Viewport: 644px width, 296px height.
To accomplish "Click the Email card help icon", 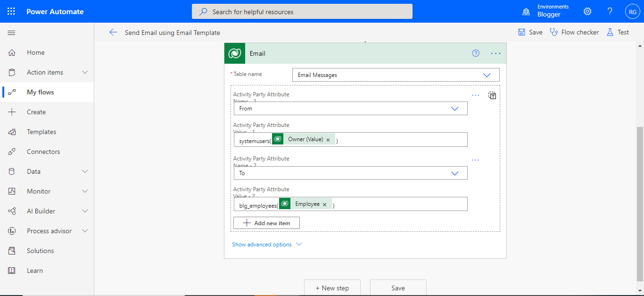I will click(x=476, y=53).
